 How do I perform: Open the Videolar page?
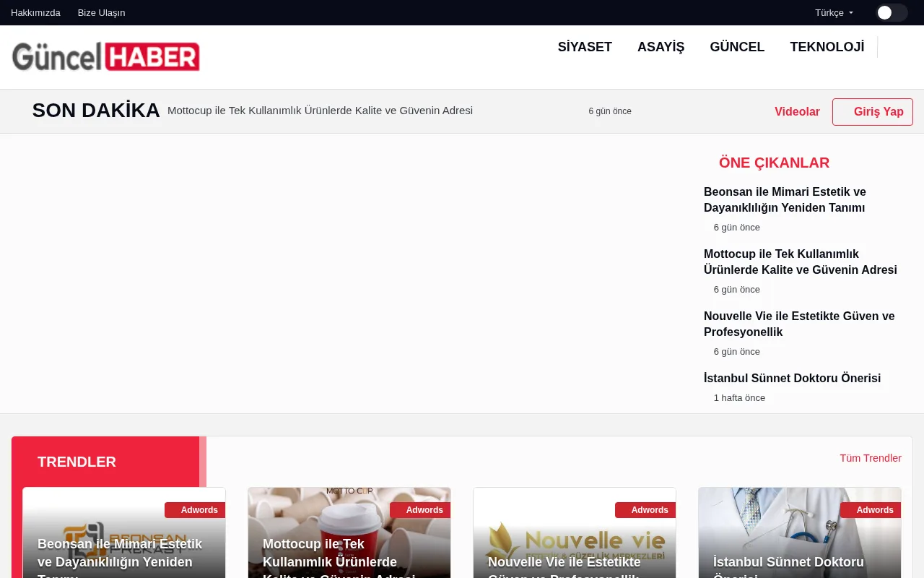[797, 111]
